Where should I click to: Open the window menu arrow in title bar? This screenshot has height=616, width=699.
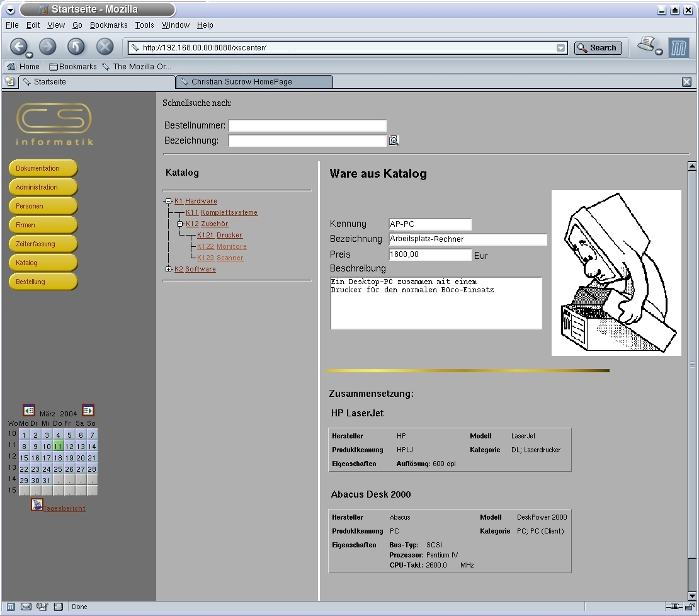[10, 10]
